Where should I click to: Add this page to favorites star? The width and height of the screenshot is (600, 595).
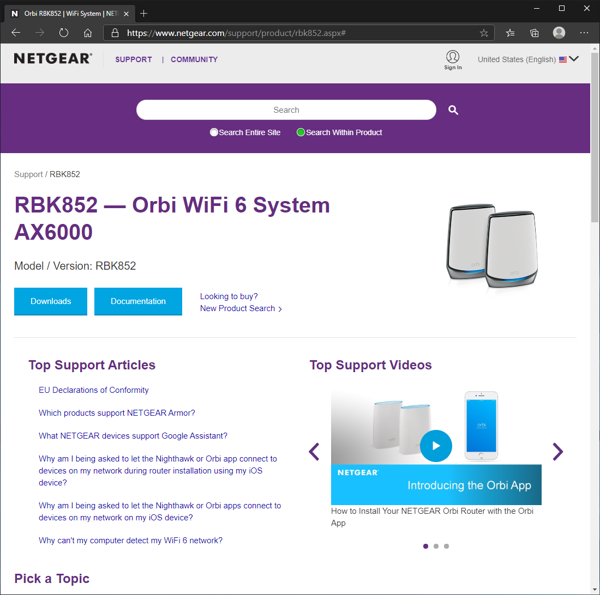484,33
